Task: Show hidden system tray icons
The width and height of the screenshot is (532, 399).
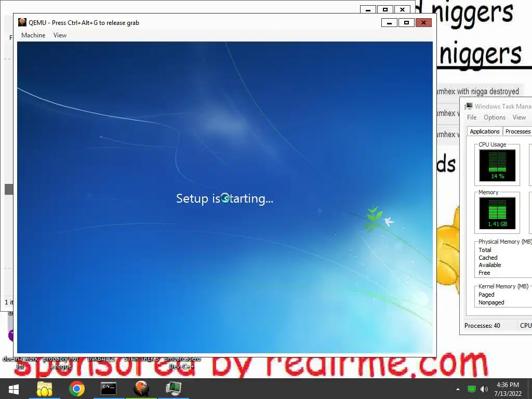Action: point(458,389)
